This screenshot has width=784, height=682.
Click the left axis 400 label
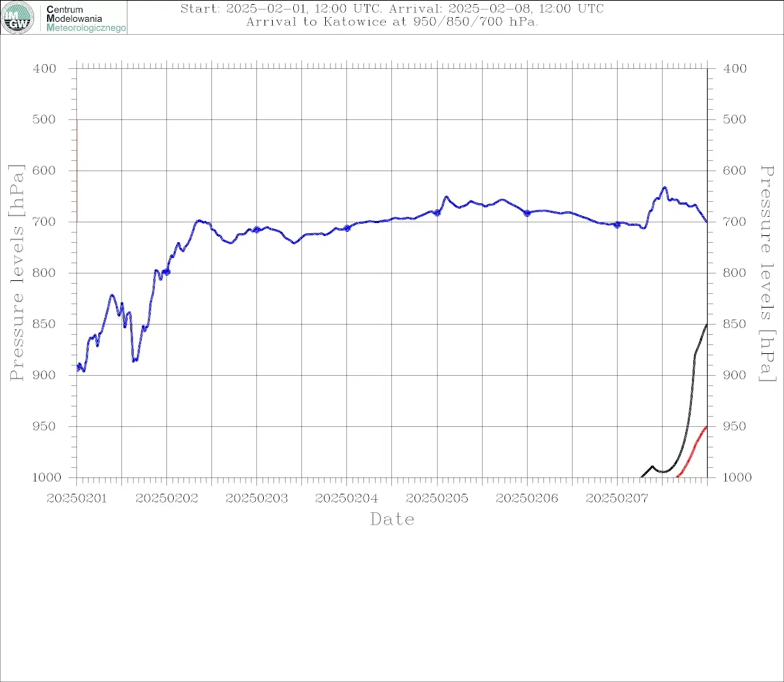coord(44,69)
